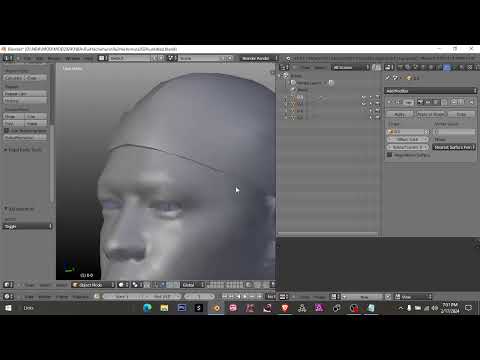Click the play animation button in timeline
This screenshot has width=480, height=360.
point(245,296)
